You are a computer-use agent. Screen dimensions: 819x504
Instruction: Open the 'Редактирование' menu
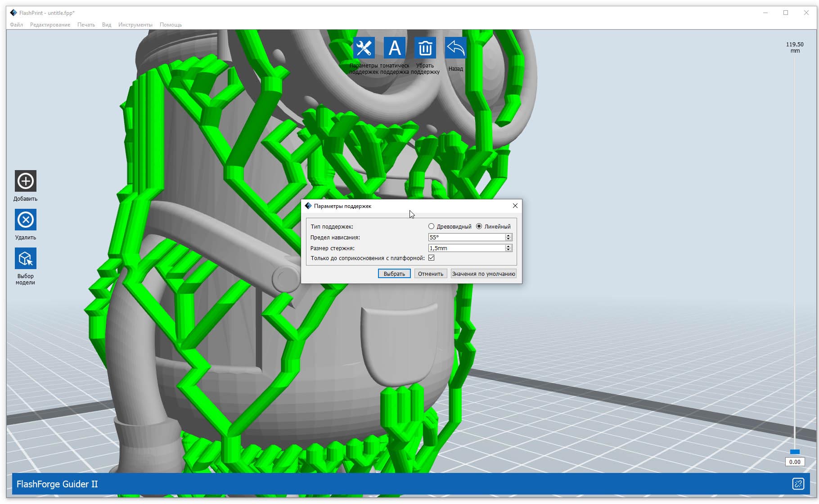click(x=50, y=25)
